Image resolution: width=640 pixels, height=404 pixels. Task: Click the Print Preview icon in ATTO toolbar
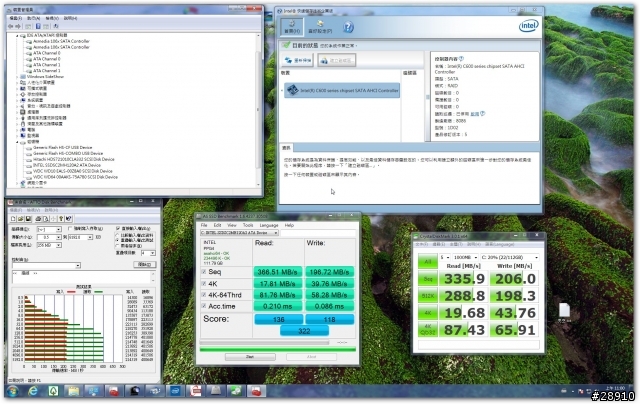(46, 219)
